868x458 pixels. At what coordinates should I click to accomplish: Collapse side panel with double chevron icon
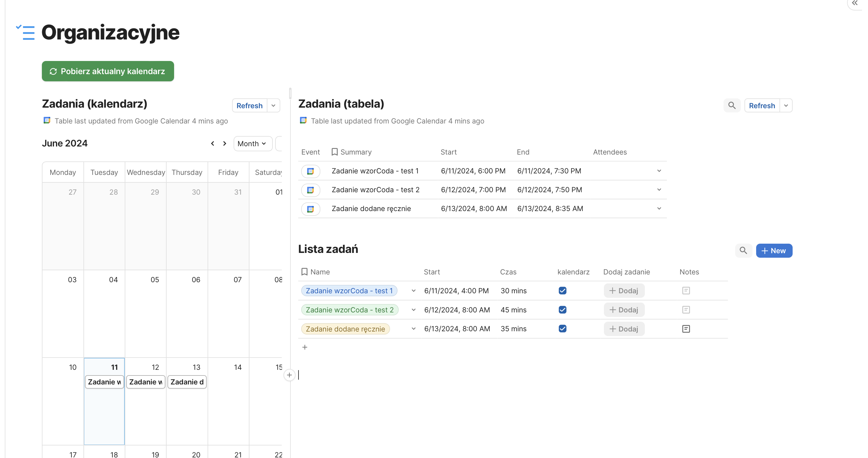click(x=855, y=3)
